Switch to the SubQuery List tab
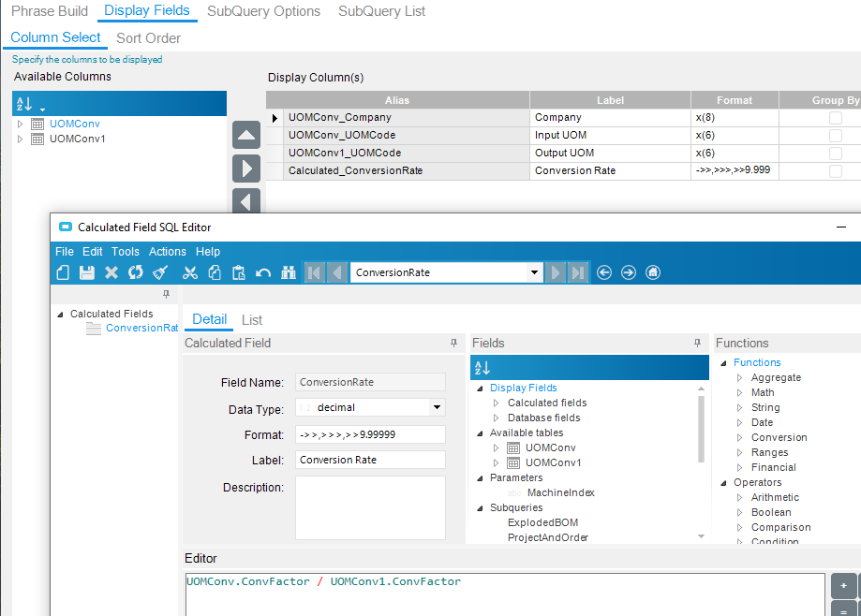This screenshot has width=861, height=616. click(381, 11)
